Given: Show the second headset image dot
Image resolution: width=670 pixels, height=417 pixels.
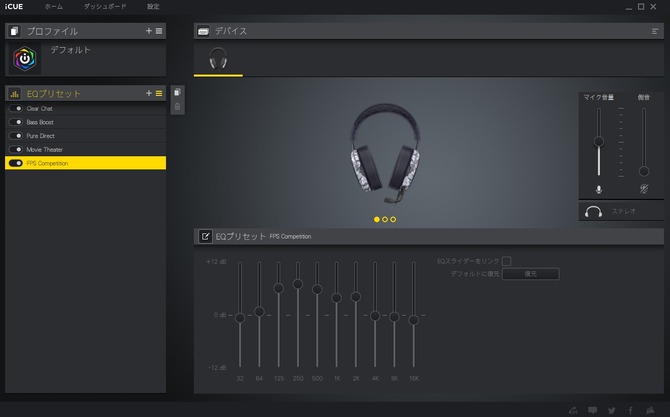Looking at the screenshot, I should (x=385, y=219).
